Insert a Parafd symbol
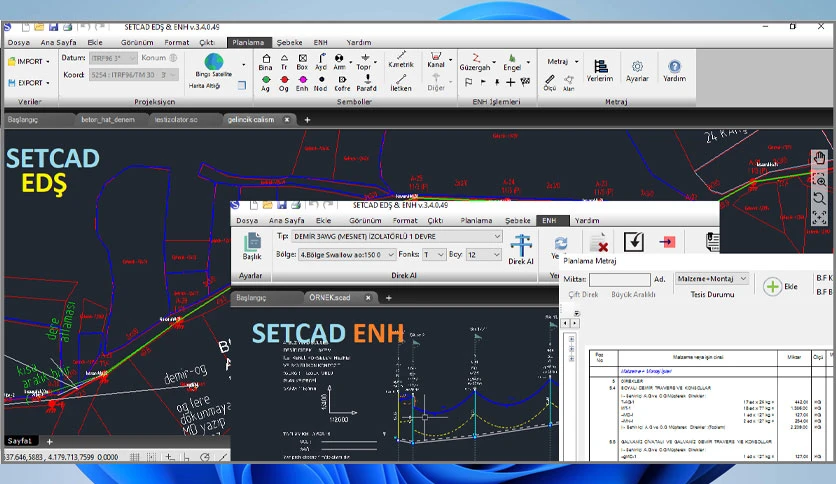The width and height of the screenshot is (836, 484). pos(367,84)
